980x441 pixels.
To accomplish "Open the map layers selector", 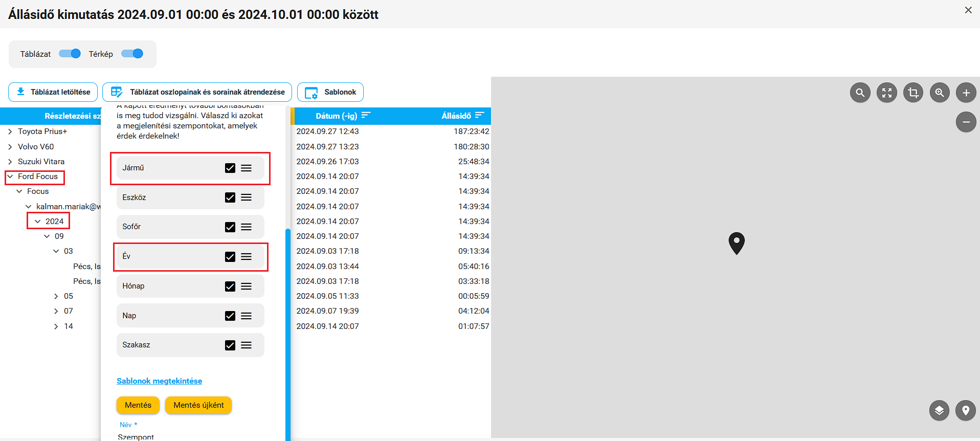I will [x=939, y=410].
